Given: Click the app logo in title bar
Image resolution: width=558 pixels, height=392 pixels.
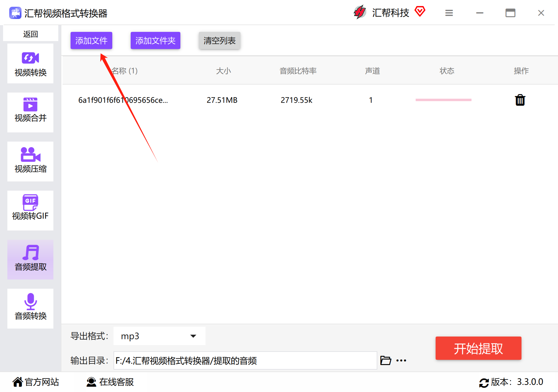Looking at the screenshot, I should tap(15, 13).
